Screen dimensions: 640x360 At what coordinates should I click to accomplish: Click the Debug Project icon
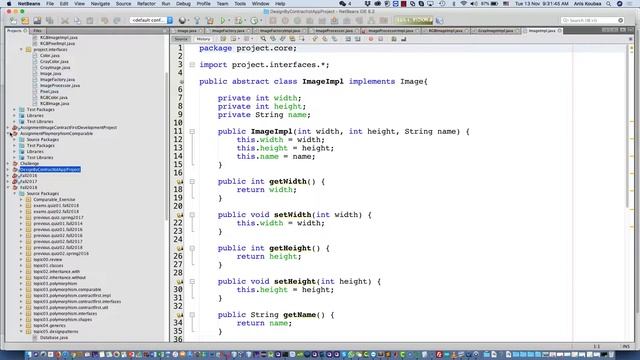(239, 20)
